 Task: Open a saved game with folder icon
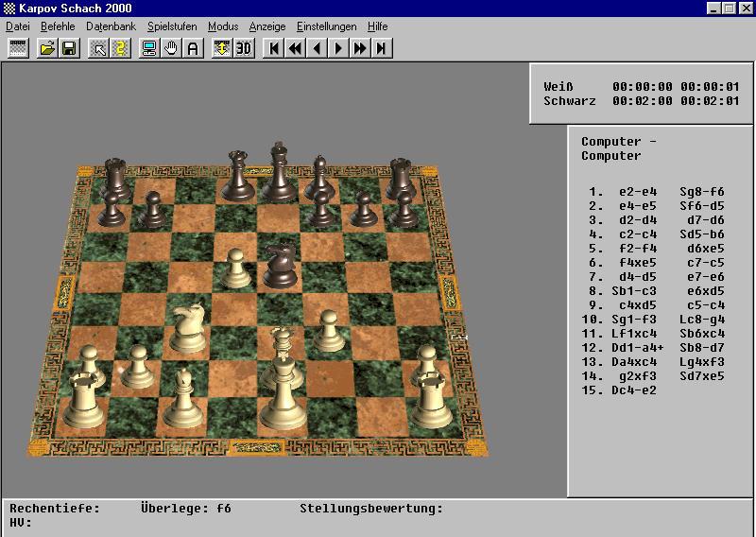tap(47, 48)
